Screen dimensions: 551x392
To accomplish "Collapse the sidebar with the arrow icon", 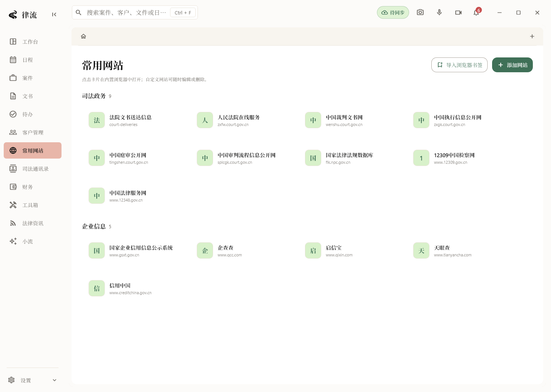I will coord(54,14).
